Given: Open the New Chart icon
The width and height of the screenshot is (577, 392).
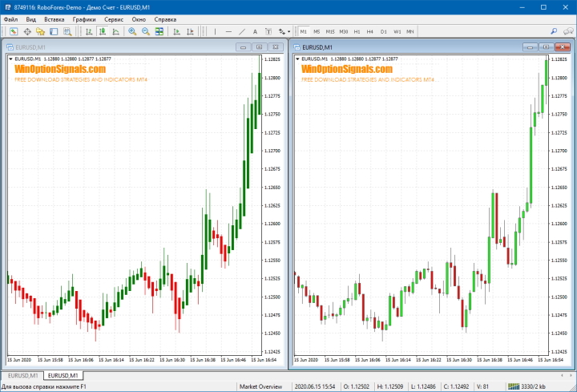Looking at the screenshot, I should [14, 31].
